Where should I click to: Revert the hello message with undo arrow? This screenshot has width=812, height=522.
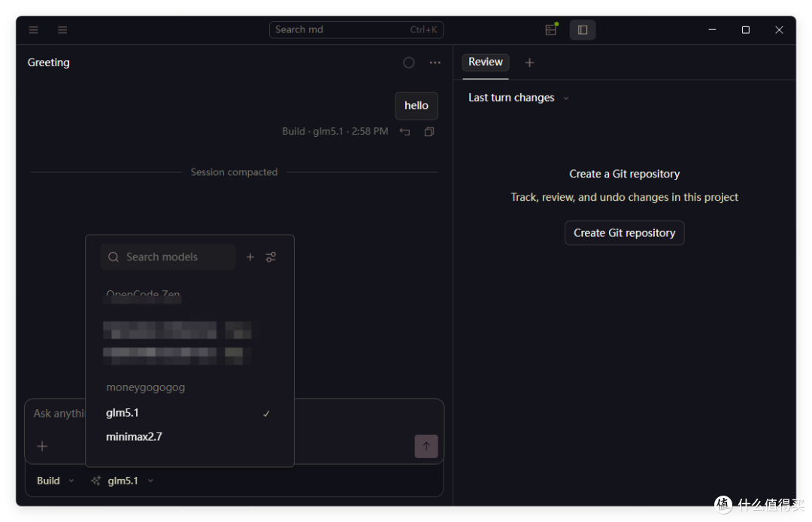pyautogui.click(x=405, y=132)
